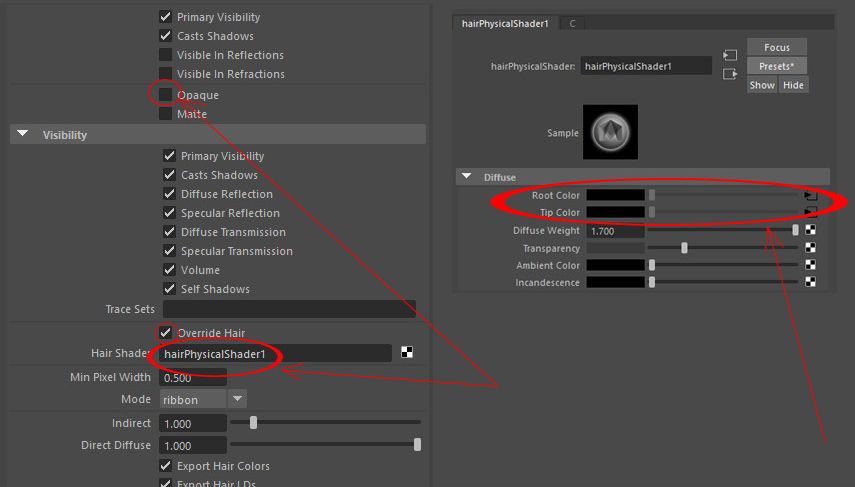
Task: Click the Root Color connection icon
Action: pyautogui.click(x=811, y=196)
